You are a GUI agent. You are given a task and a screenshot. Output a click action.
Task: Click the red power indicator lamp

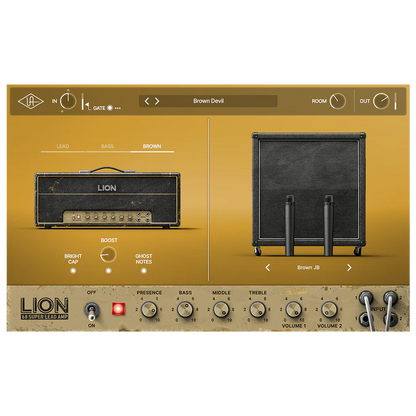(x=118, y=309)
